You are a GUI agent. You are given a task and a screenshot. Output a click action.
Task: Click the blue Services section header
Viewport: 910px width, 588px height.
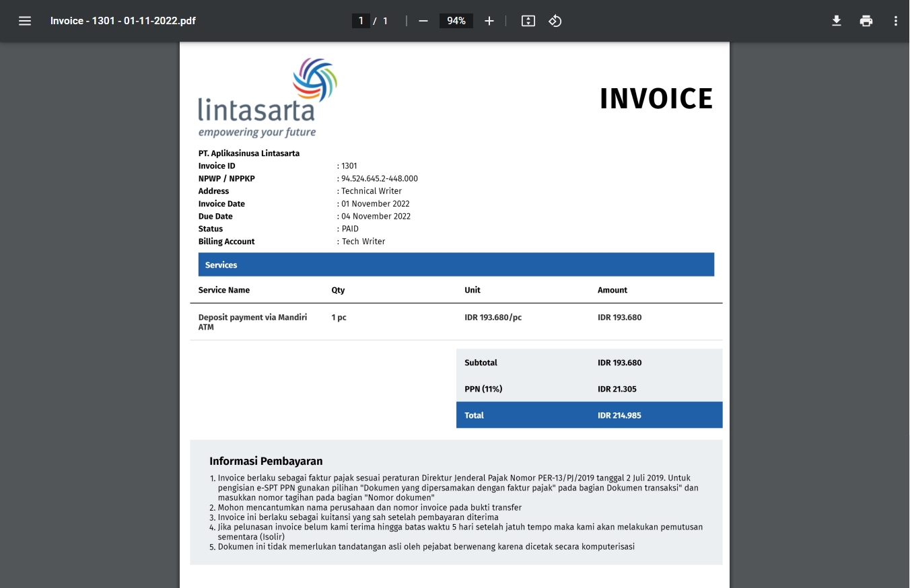click(x=456, y=265)
